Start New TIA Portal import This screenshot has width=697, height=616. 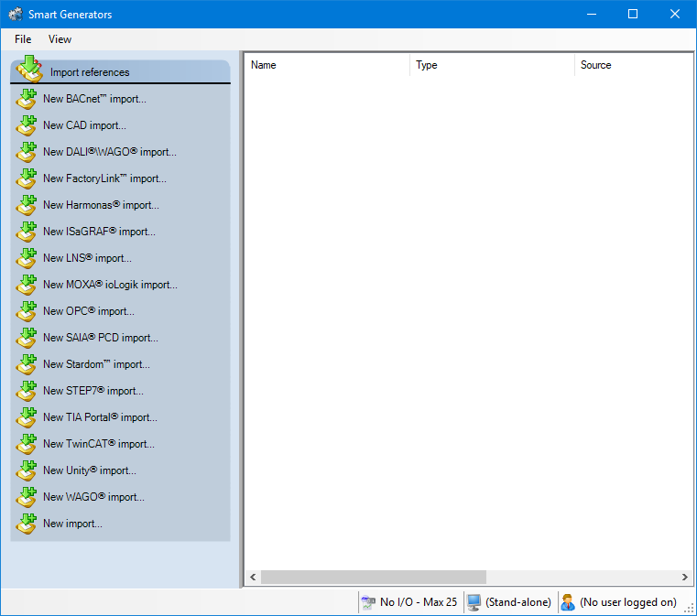click(x=100, y=417)
